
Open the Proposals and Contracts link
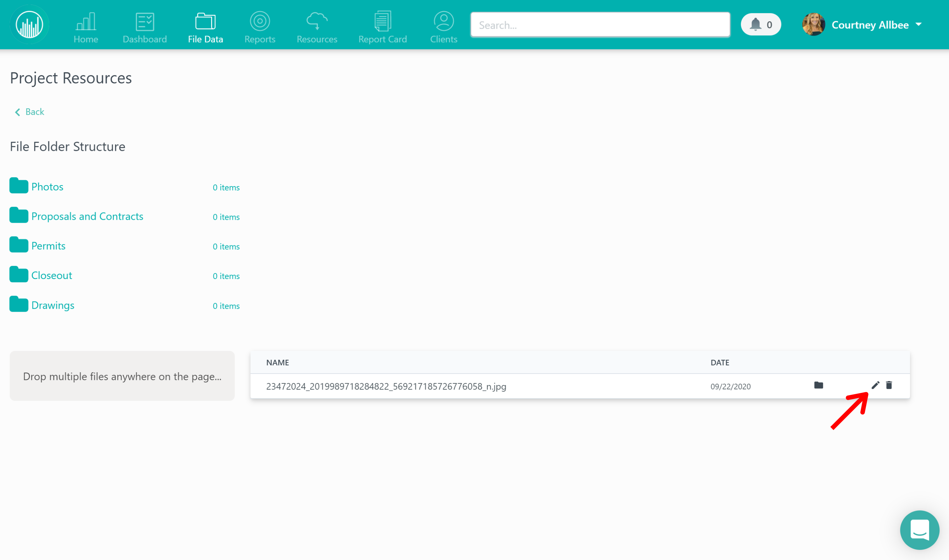point(87,216)
